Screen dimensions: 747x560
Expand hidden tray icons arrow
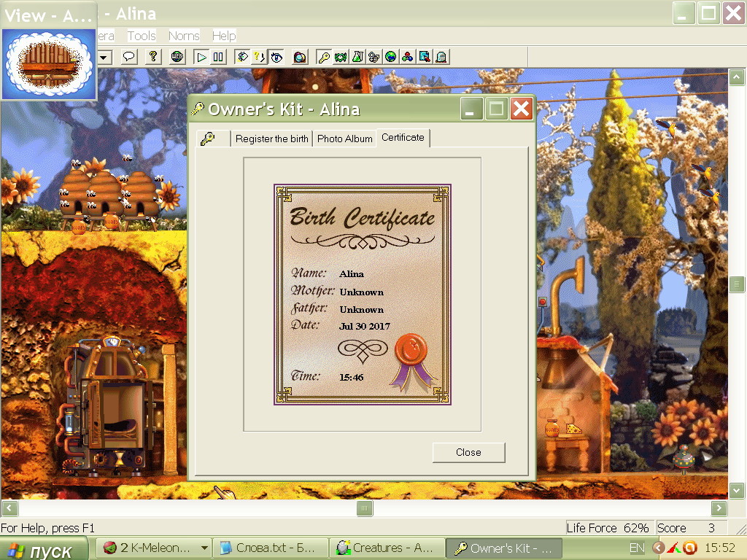[x=659, y=548]
